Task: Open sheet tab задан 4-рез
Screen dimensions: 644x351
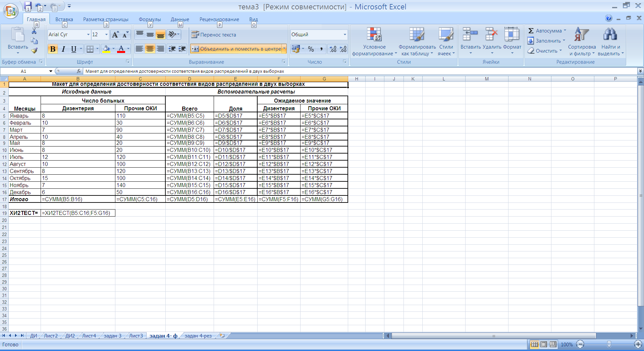Action: click(198, 336)
